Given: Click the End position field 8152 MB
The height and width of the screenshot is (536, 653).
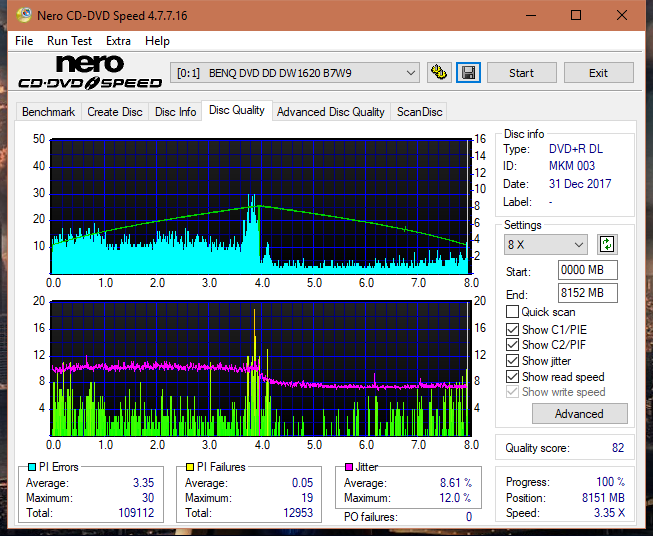Looking at the screenshot, I should 588,293.
